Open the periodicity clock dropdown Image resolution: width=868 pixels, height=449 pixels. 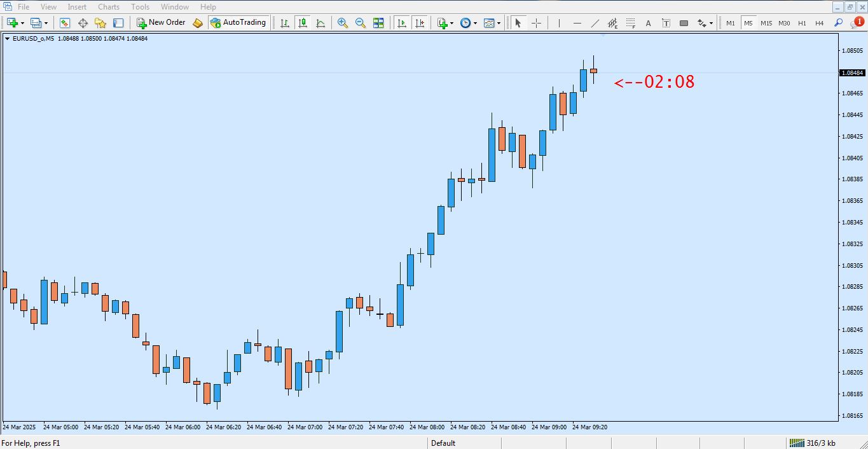pos(474,24)
